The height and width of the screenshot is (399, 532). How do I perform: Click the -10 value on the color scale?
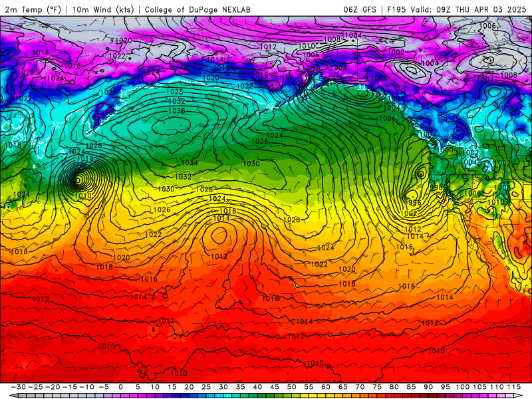(86, 387)
